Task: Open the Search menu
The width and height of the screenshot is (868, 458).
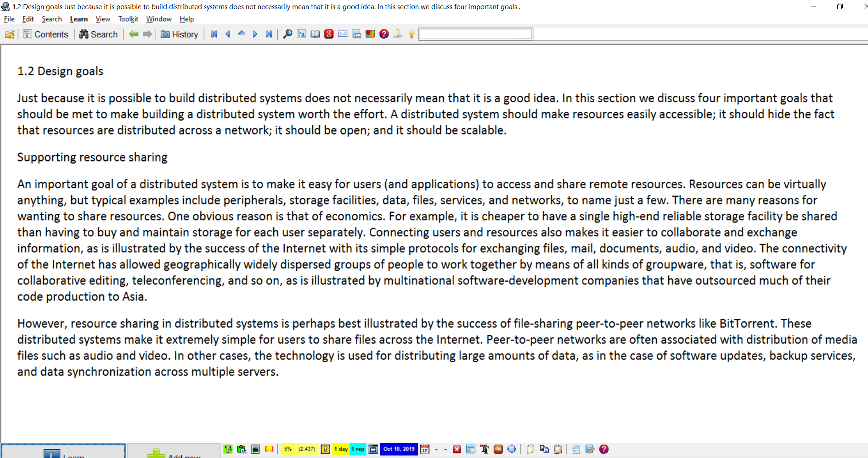Action: [51, 19]
